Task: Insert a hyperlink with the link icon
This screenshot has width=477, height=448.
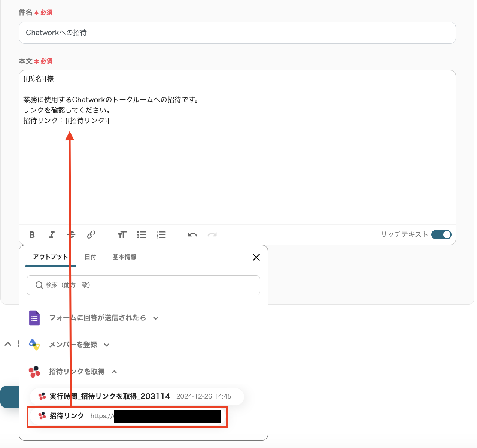Action: (x=91, y=235)
